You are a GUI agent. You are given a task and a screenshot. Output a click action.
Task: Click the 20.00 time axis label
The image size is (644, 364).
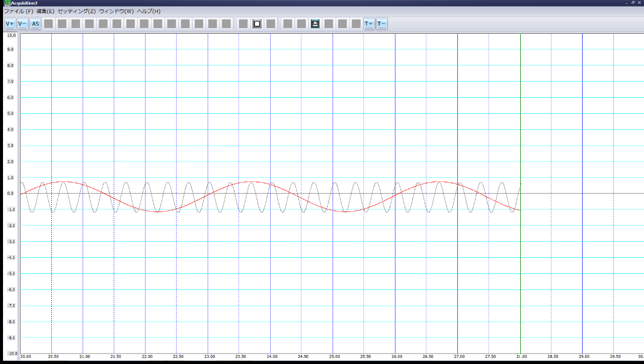(x=25, y=356)
